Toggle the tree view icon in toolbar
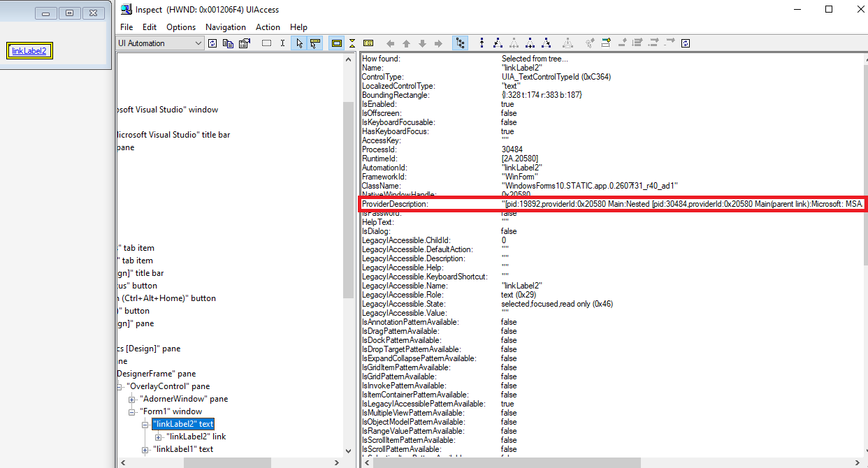 461,43
